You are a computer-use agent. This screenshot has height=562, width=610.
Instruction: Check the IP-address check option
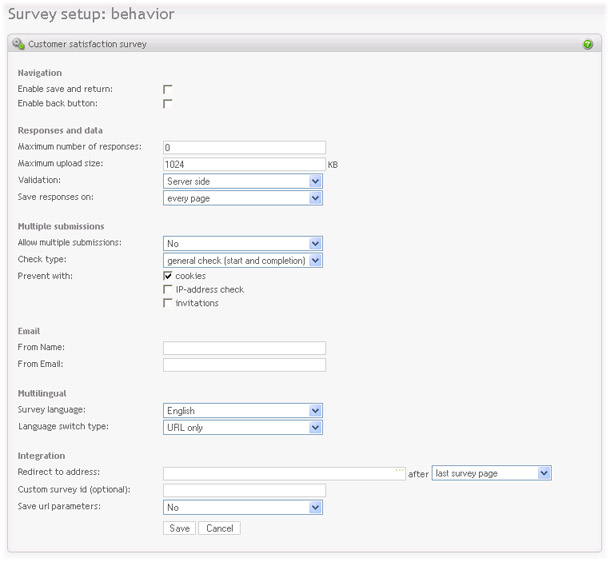coord(168,289)
